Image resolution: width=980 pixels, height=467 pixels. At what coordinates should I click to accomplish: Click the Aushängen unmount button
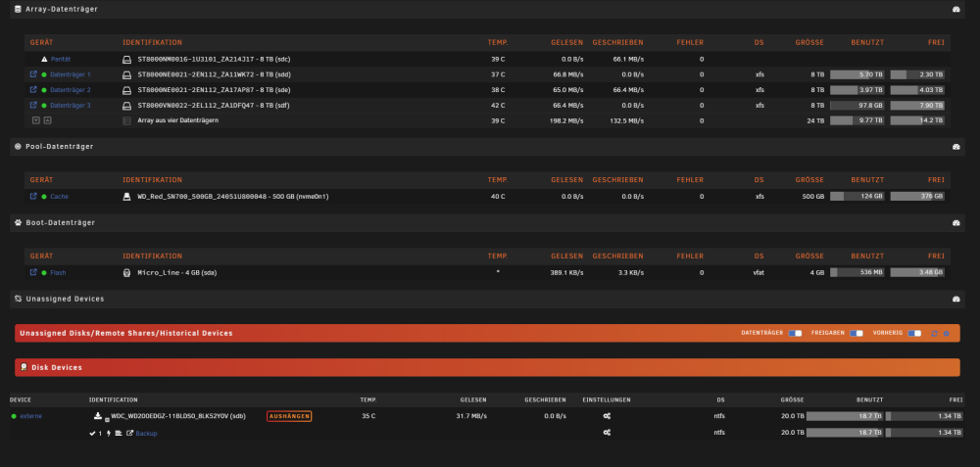[x=289, y=416]
